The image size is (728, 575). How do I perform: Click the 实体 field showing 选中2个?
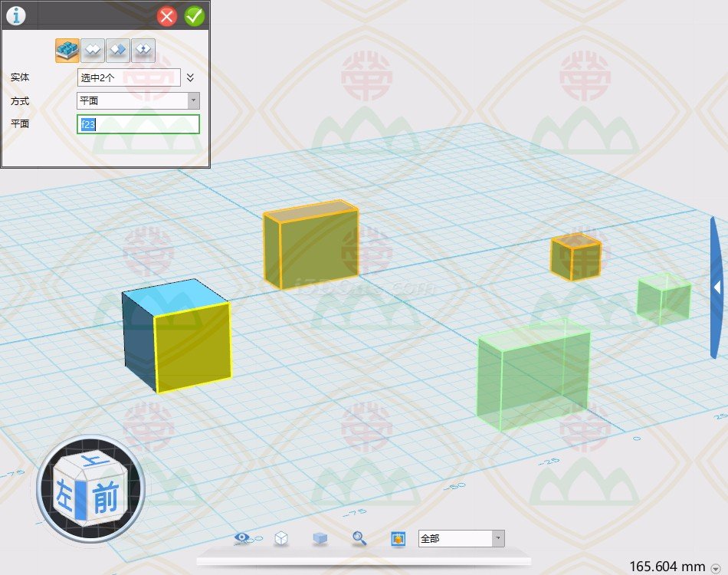pyautogui.click(x=129, y=77)
